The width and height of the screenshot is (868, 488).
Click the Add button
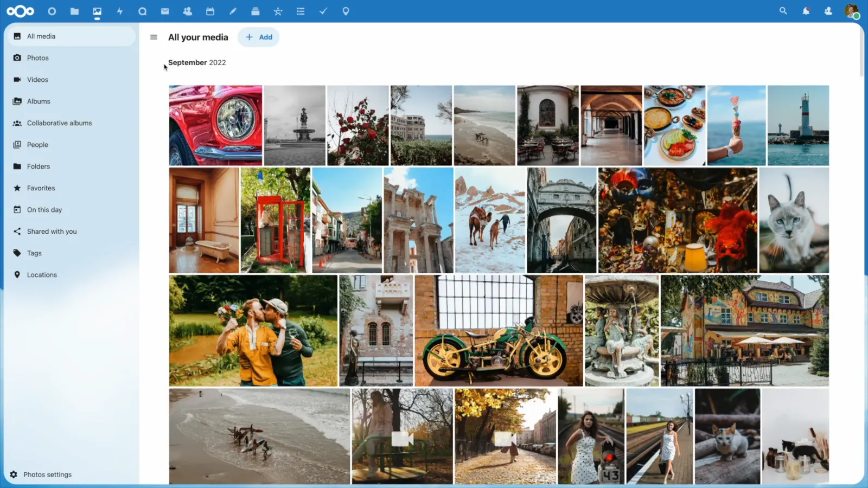coord(259,37)
